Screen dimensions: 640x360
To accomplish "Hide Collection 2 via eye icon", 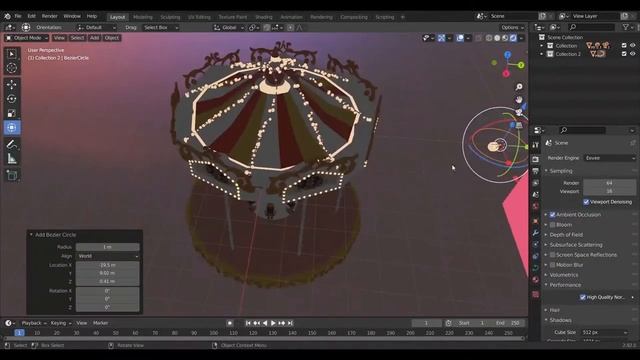I will point(633,54).
